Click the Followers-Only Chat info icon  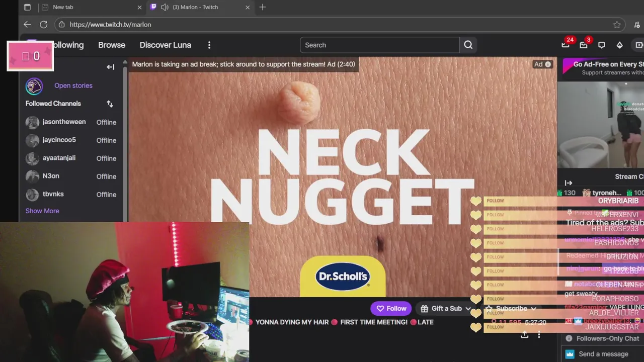[x=569, y=338]
